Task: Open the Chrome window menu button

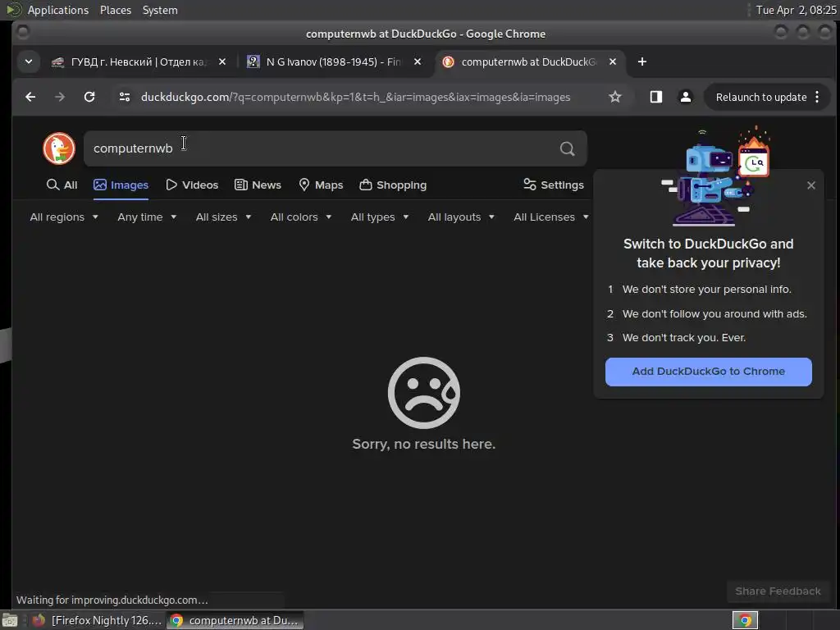Action: [22, 32]
